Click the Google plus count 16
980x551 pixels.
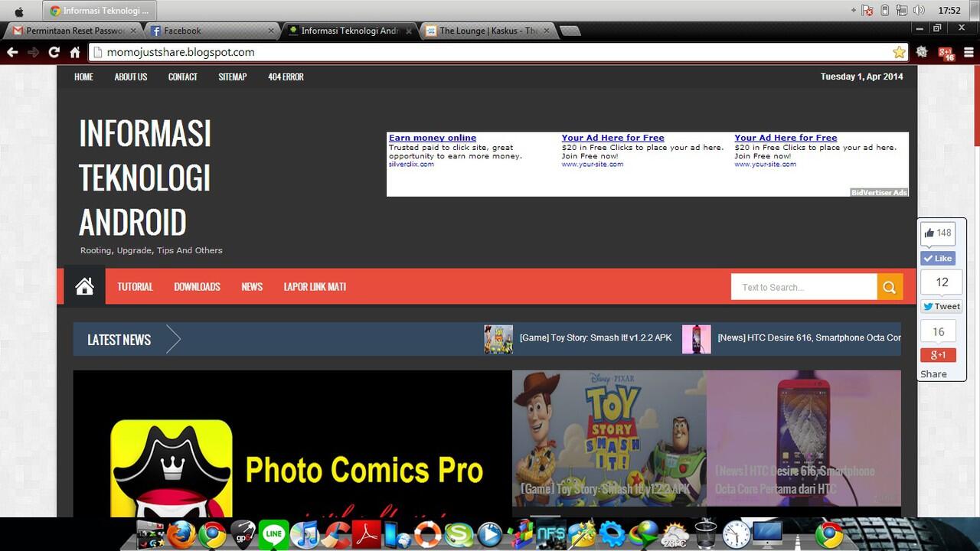click(938, 331)
